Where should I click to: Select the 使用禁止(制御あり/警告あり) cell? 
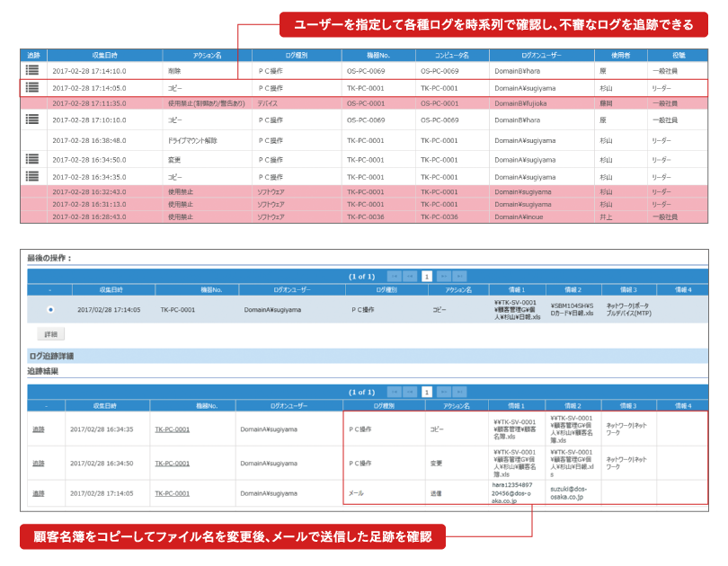(207, 103)
